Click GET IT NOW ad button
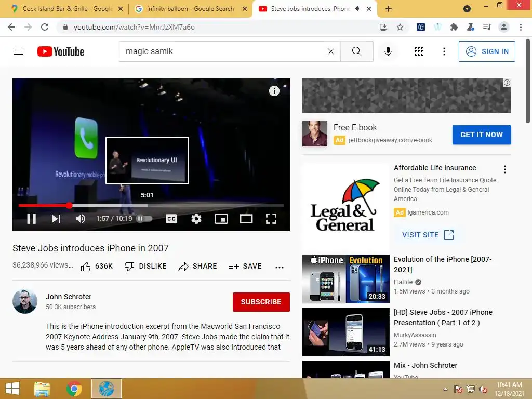The image size is (532, 399). tap(482, 135)
